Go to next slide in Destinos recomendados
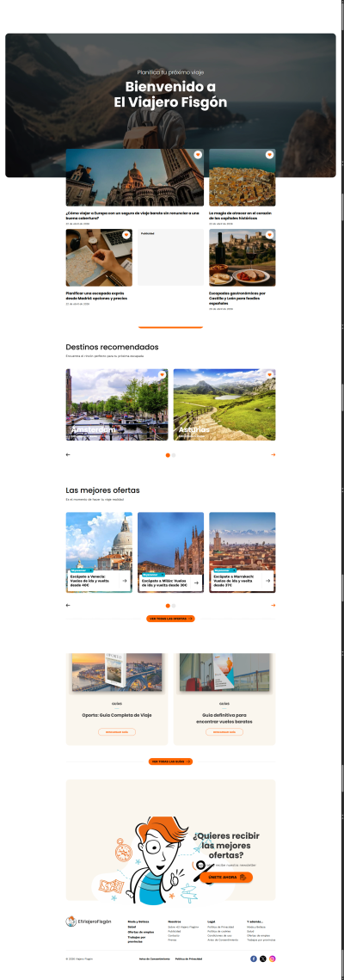This screenshot has width=344, height=980. click(273, 455)
